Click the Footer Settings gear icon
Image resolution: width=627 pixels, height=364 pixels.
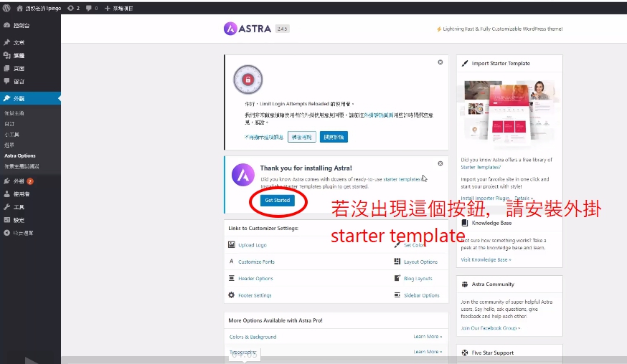click(x=232, y=295)
